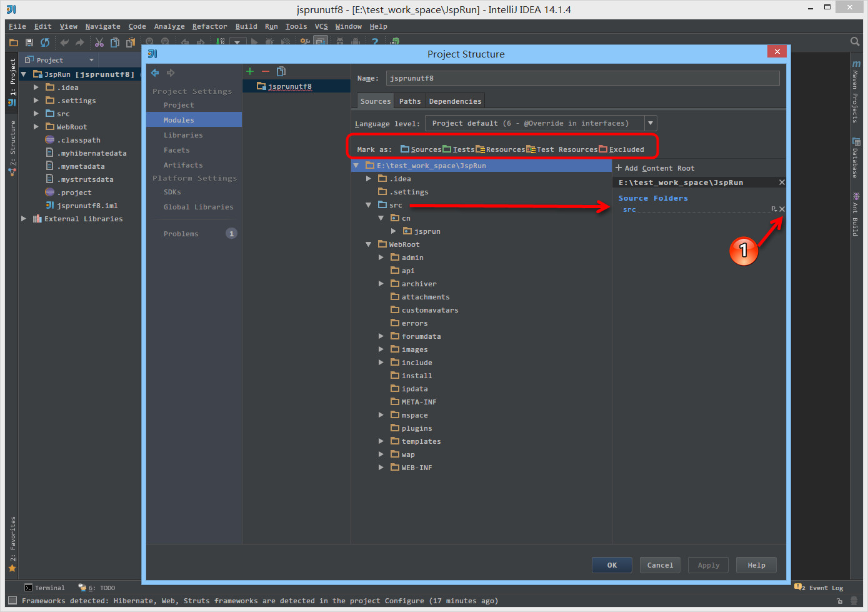Mark folder as Tests
The height and width of the screenshot is (612, 868).
click(459, 149)
